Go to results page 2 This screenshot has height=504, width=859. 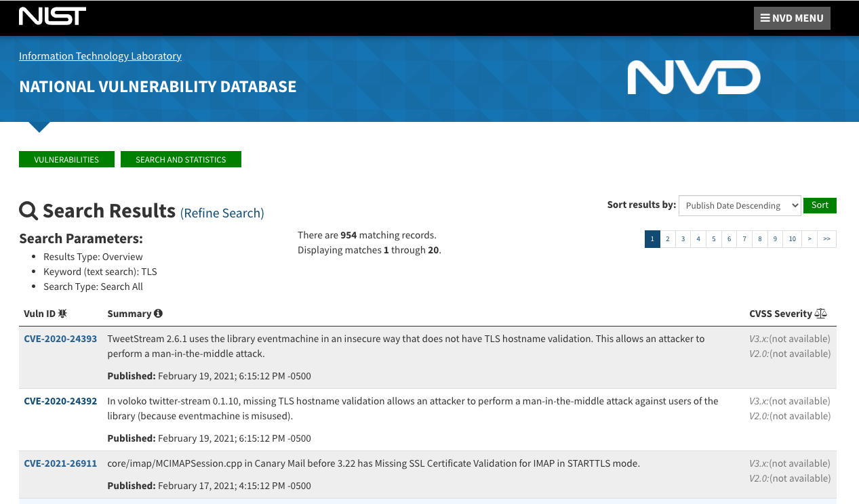click(668, 239)
